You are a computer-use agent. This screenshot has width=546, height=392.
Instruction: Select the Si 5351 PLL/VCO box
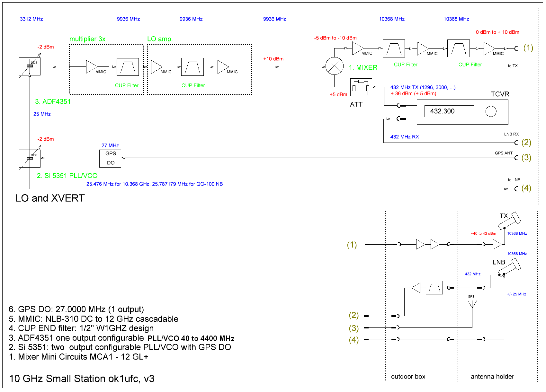coord(30,158)
